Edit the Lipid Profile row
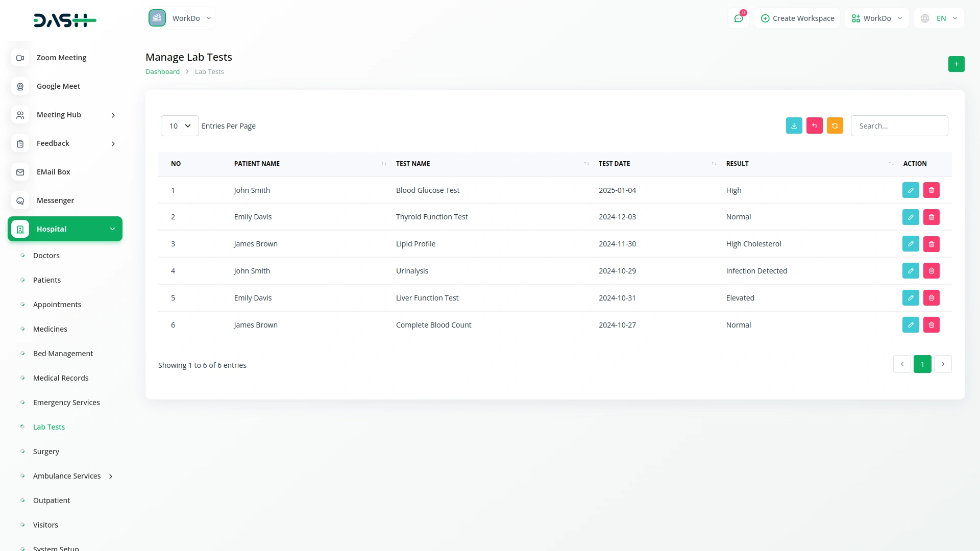Screen dimensions: 980x551 point(910,244)
